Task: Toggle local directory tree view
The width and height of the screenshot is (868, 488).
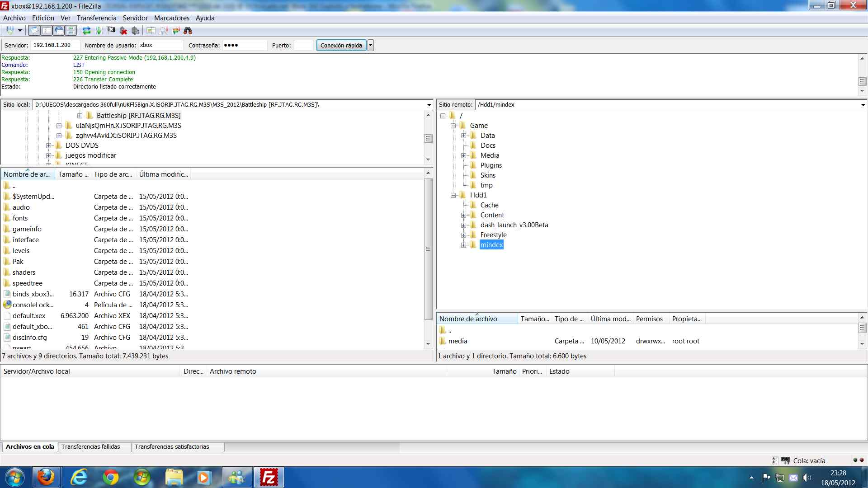Action: (47, 31)
